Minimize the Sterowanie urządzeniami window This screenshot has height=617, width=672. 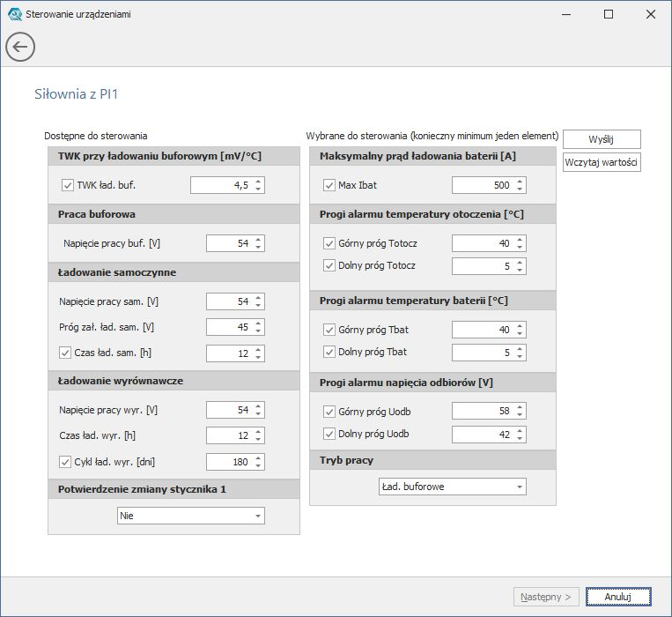[x=566, y=14]
